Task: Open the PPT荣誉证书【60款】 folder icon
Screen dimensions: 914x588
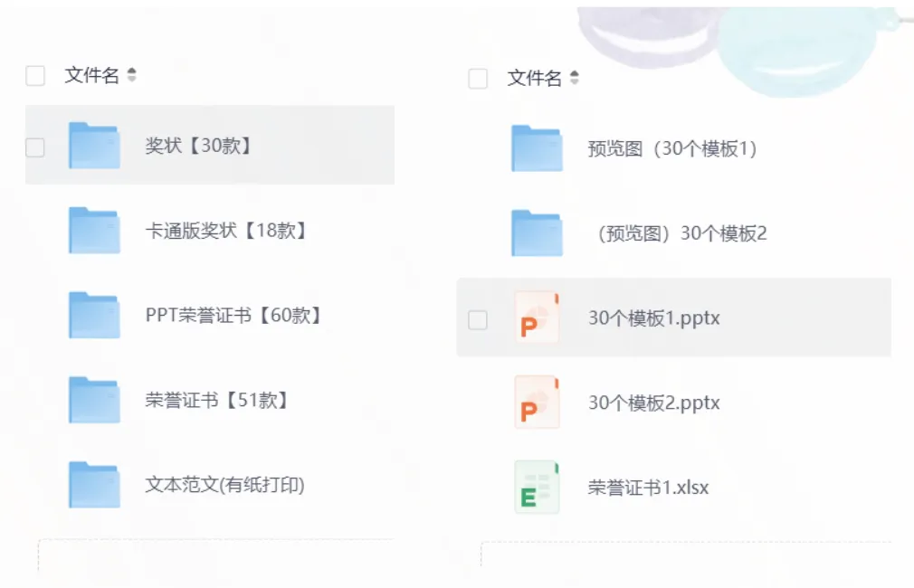Action: coord(94,316)
